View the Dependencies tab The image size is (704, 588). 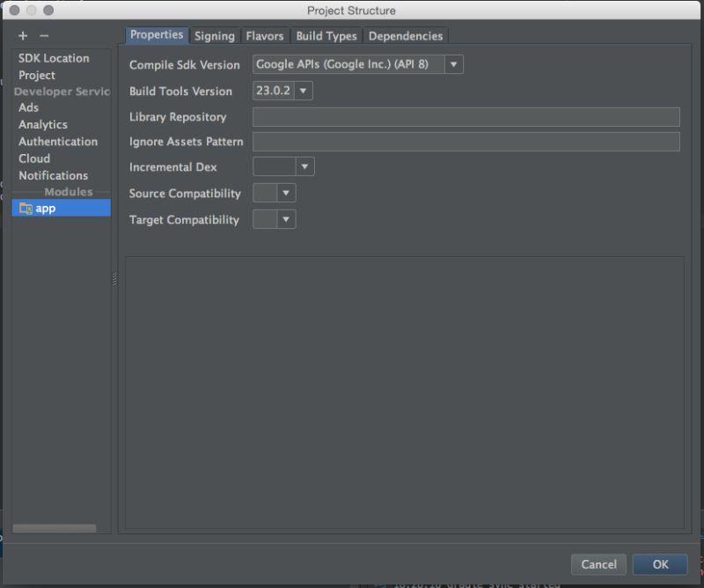click(x=406, y=36)
